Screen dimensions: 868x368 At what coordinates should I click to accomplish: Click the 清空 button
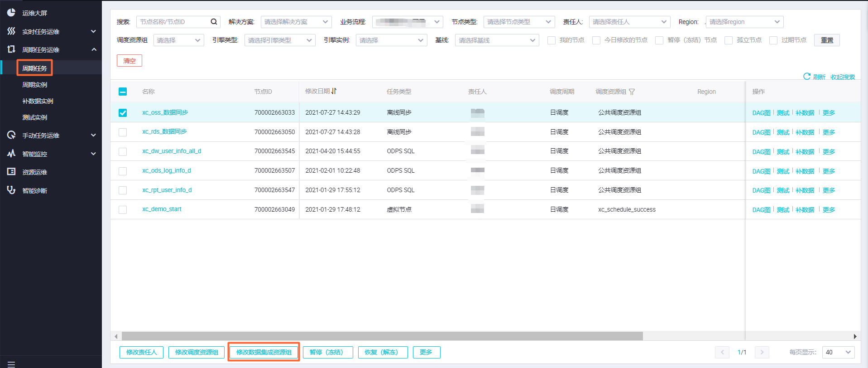click(x=129, y=61)
